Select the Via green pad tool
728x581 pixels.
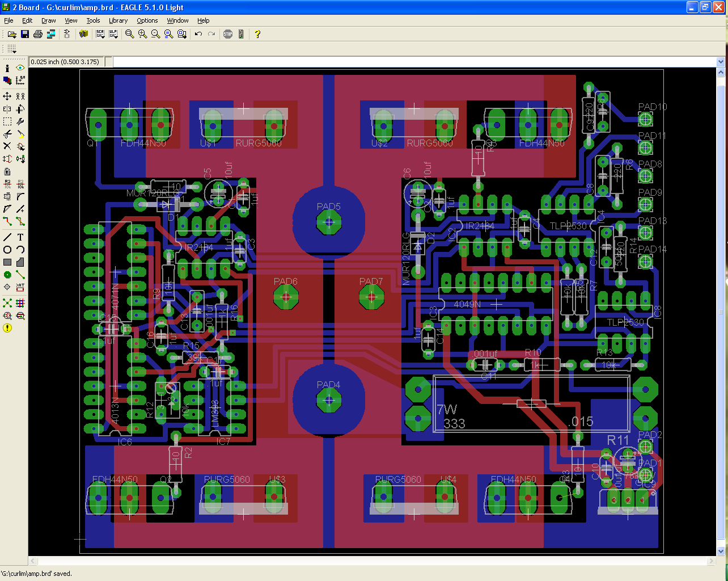point(7,275)
